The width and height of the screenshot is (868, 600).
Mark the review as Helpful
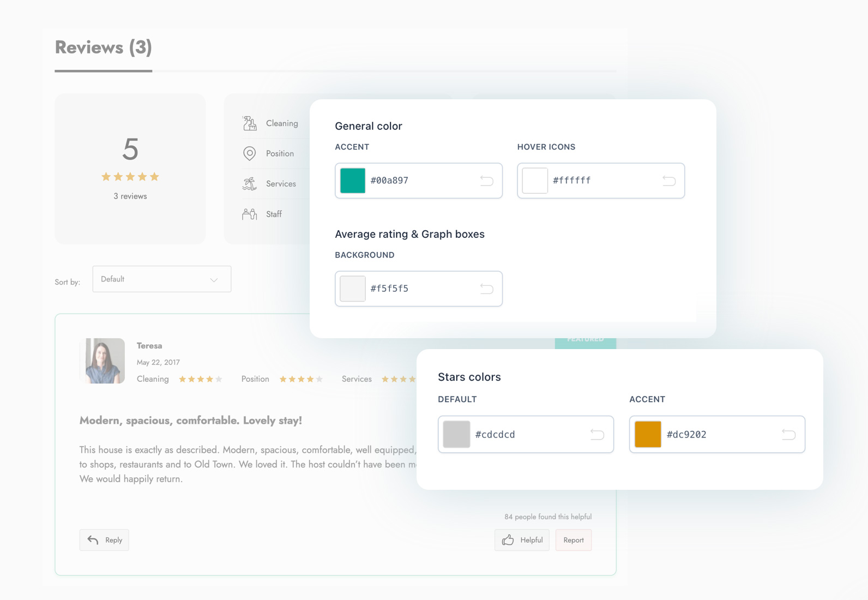click(x=522, y=540)
